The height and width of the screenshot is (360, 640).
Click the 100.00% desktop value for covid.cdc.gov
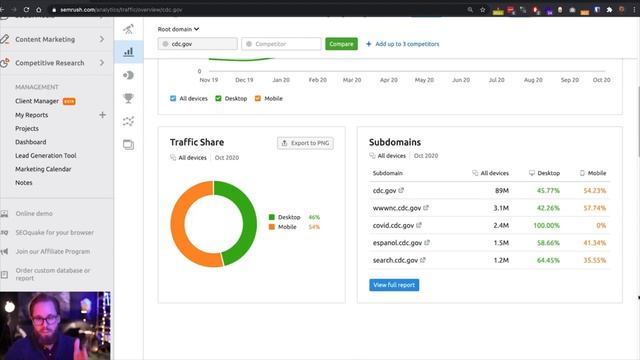[x=547, y=225]
